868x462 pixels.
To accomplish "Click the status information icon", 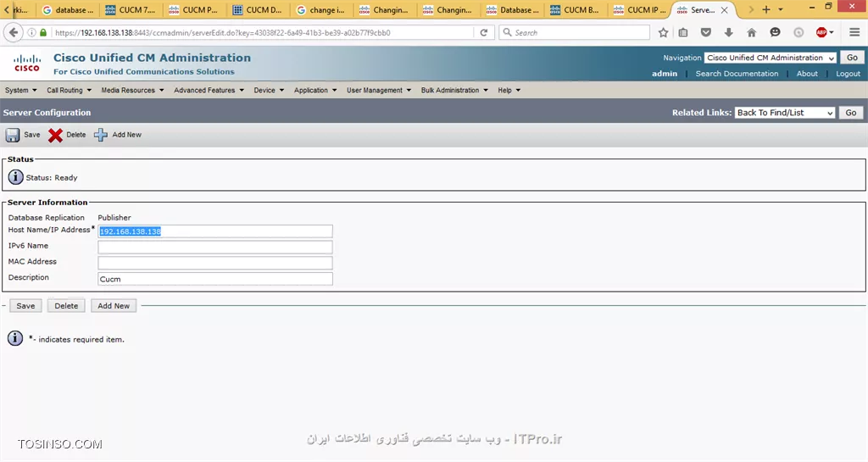I will pyautogui.click(x=15, y=178).
